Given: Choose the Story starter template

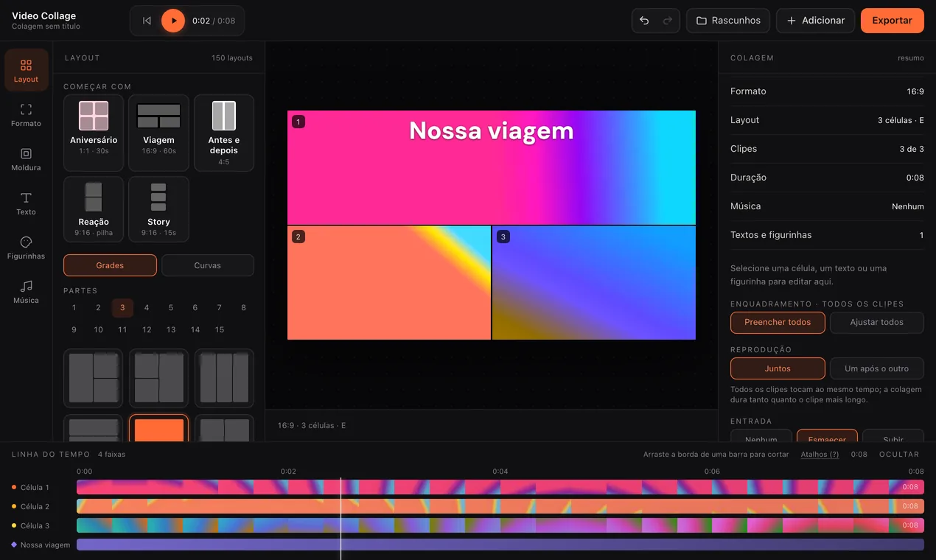Looking at the screenshot, I should click(158, 209).
